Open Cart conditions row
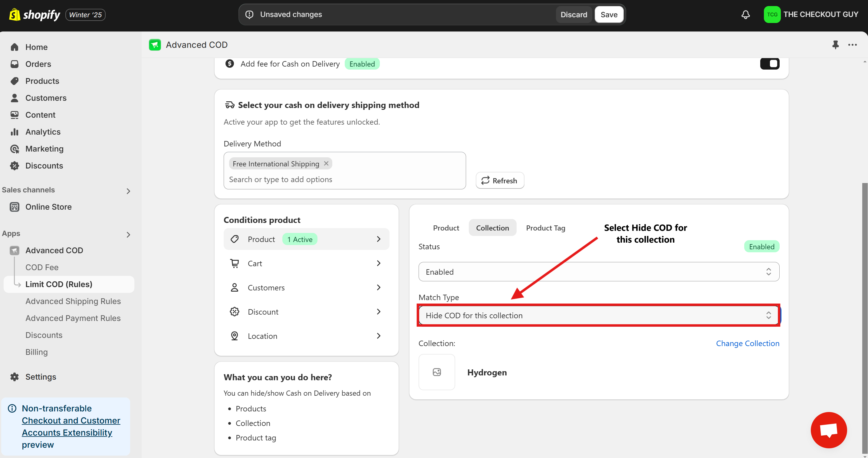 (306, 263)
